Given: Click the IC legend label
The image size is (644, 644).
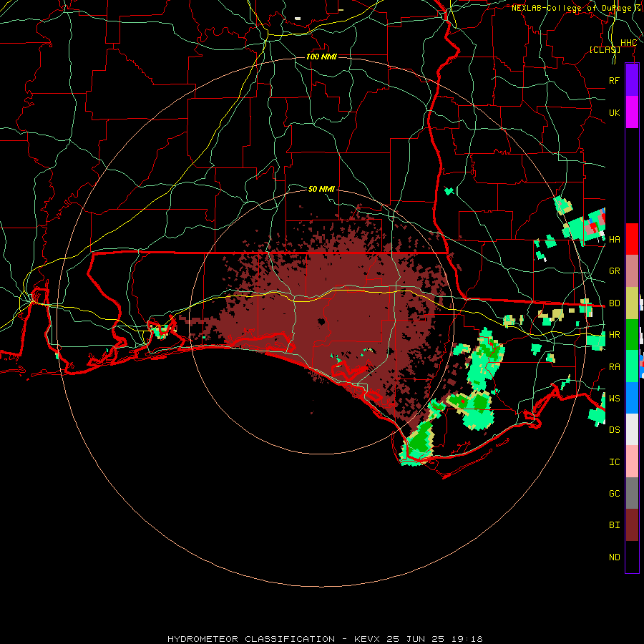Looking at the screenshot, I should click(x=614, y=462).
